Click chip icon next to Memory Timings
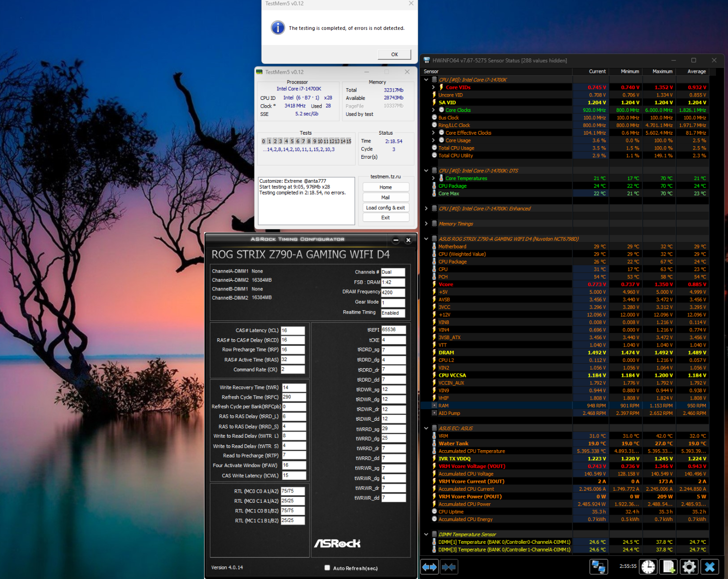The height and width of the screenshot is (579, 728). click(x=434, y=224)
